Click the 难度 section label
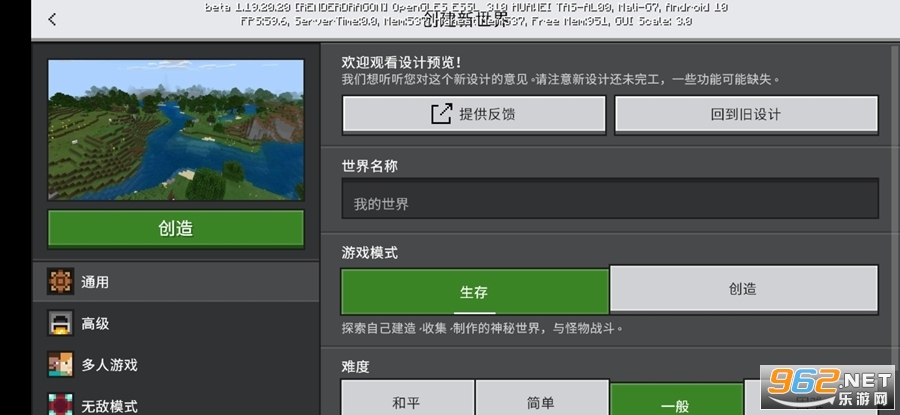The image size is (900, 415). 355,367
